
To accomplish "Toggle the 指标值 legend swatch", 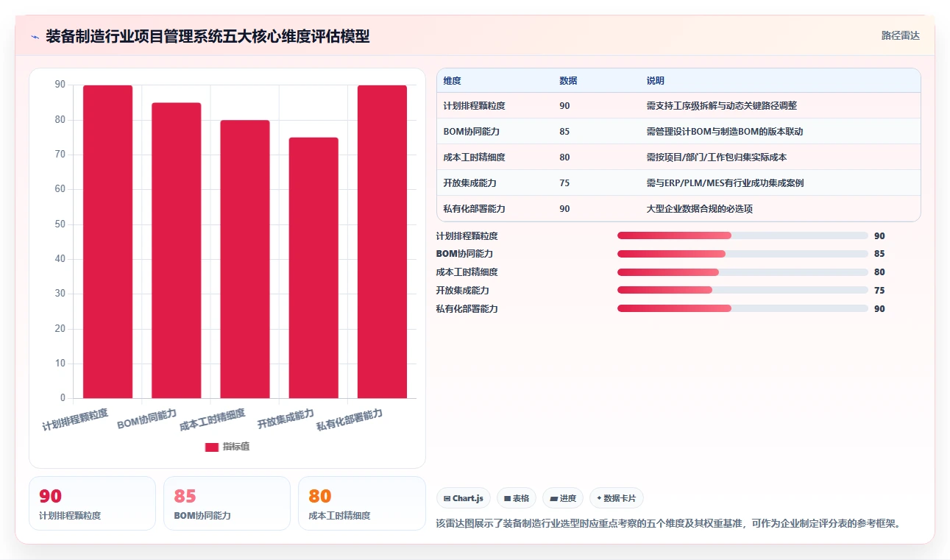I will (x=212, y=447).
